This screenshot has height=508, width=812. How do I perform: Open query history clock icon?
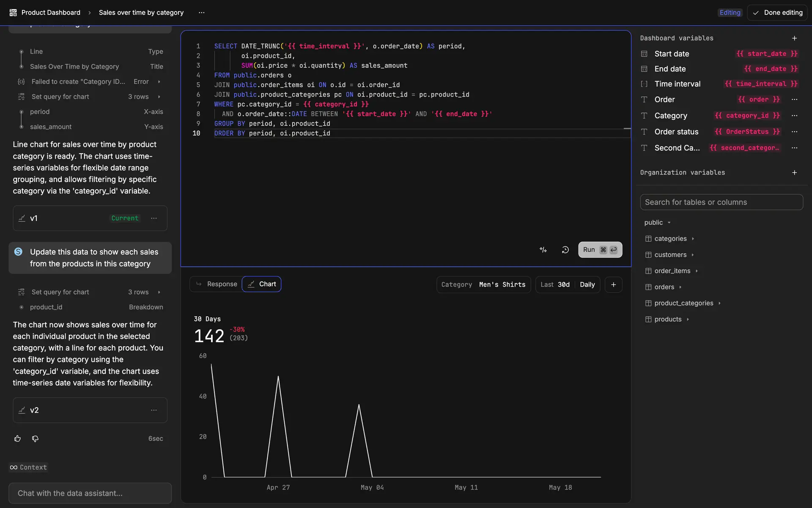[x=565, y=250]
